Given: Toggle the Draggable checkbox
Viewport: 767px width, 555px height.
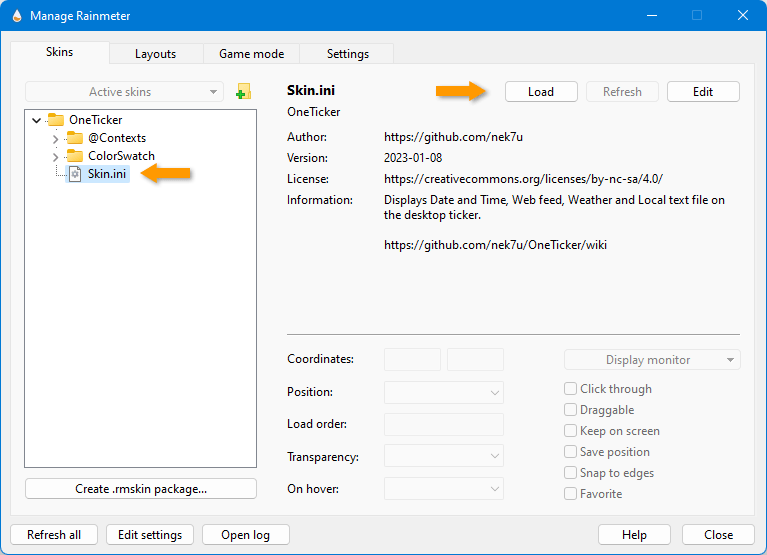Looking at the screenshot, I should 570,410.
